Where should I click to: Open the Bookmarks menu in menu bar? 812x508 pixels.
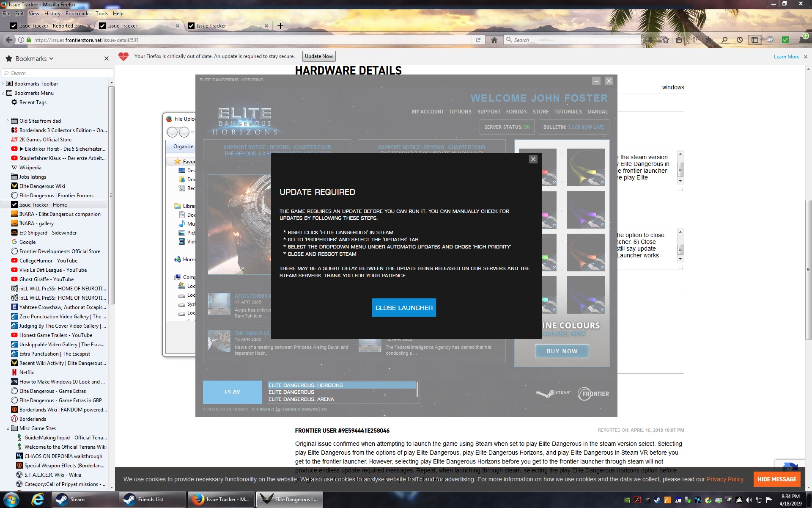click(x=78, y=14)
